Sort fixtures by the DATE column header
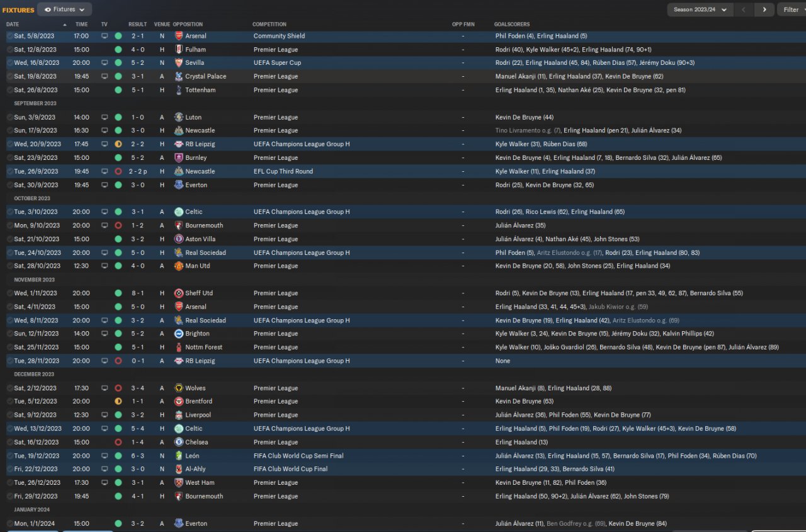 (x=13, y=25)
